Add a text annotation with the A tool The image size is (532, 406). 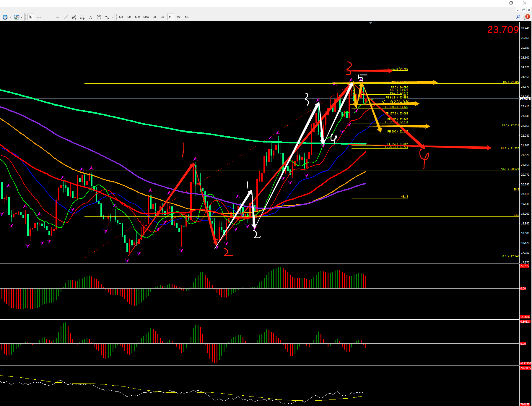pos(91,17)
